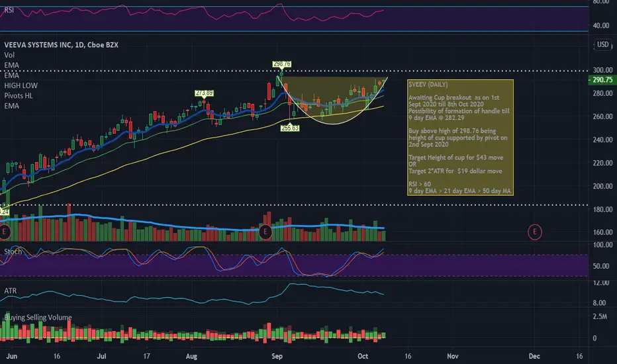This screenshot has height=364, width=617.
Task: Click the 273.89 pivot high label
Action: [x=204, y=93]
